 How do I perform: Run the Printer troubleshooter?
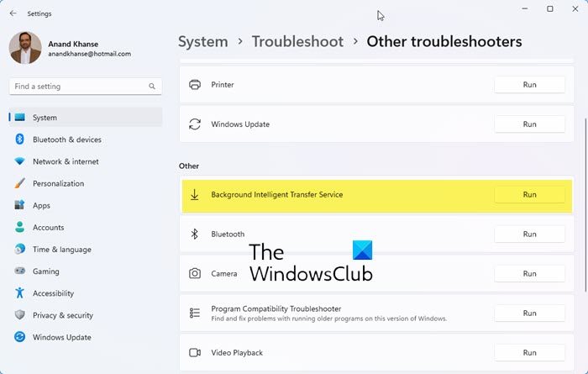(x=529, y=85)
